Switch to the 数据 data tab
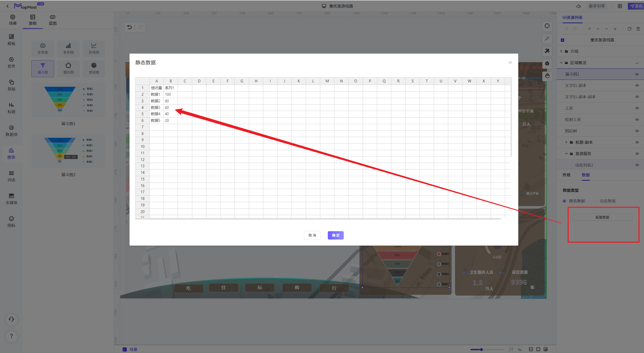Viewport: 644px width, 353px height. [586, 175]
